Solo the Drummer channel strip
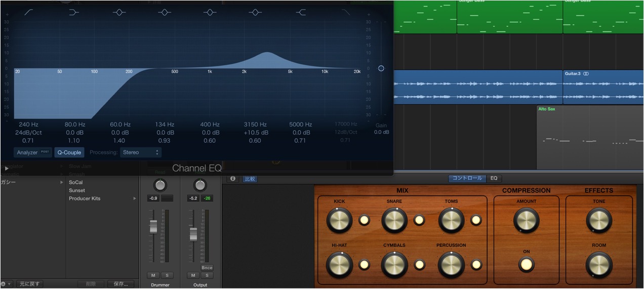 [167, 275]
